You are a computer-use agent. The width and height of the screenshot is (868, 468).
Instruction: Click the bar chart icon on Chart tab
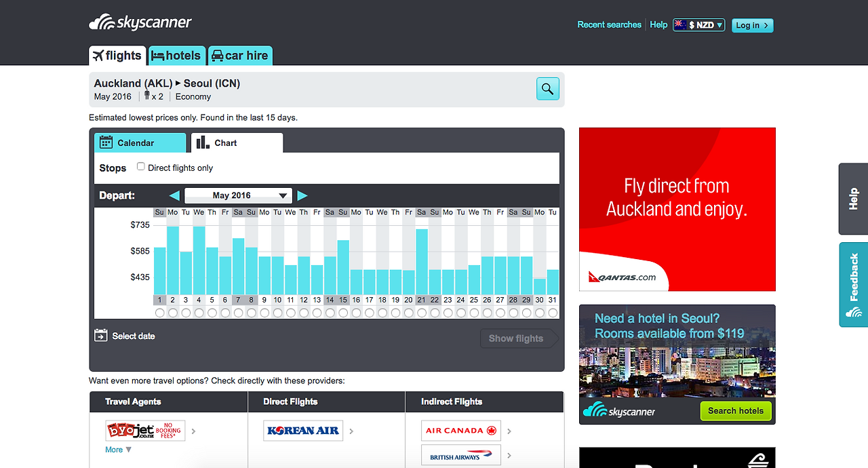(203, 142)
